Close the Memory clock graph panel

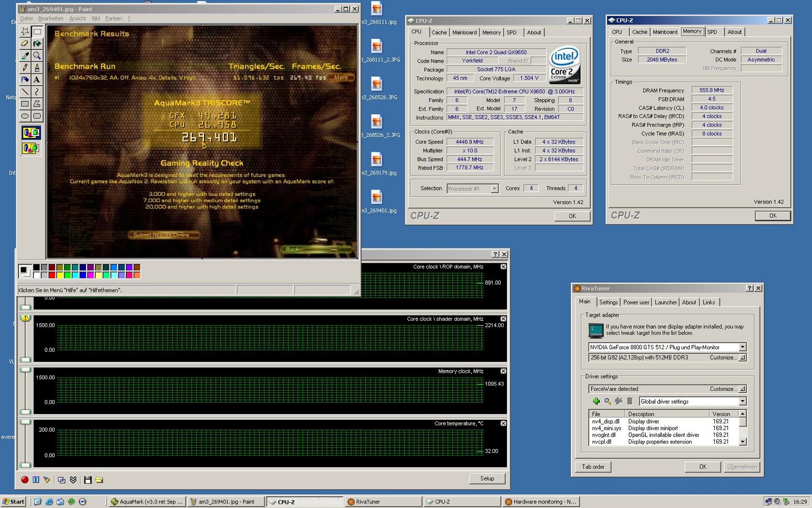(503, 371)
